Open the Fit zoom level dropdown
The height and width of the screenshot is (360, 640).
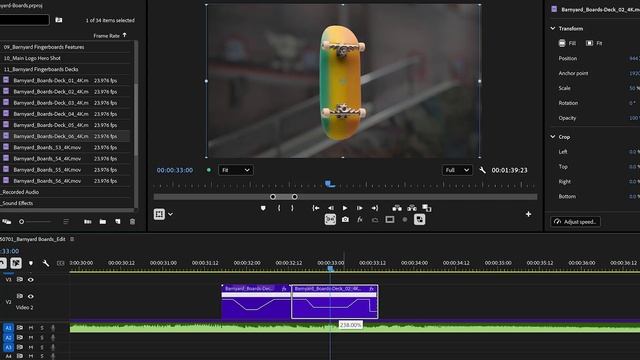point(236,170)
